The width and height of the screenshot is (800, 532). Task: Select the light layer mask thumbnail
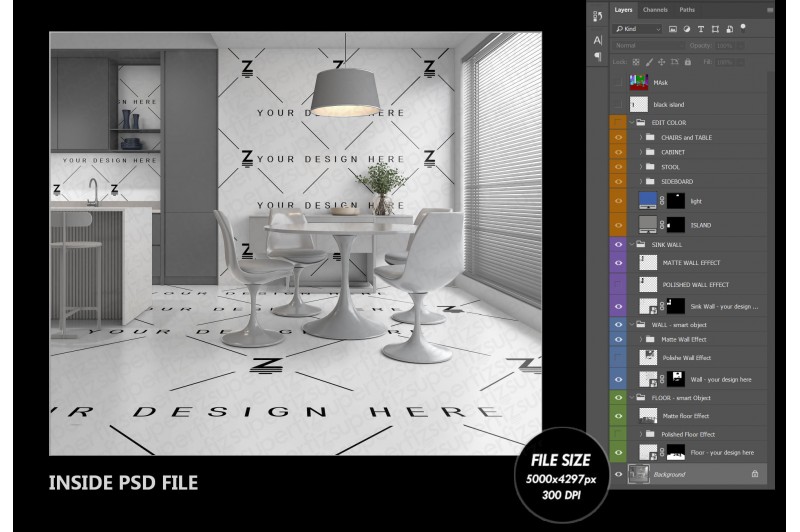[x=676, y=201]
